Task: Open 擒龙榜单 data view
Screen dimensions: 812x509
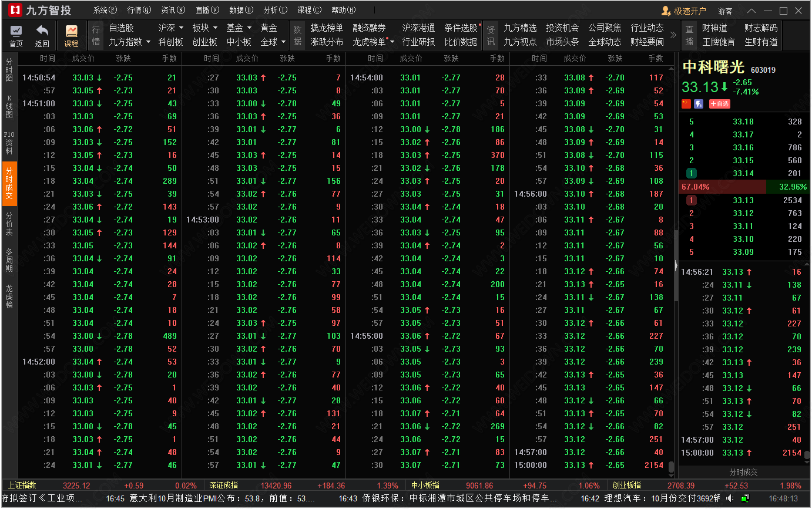Action: point(327,28)
